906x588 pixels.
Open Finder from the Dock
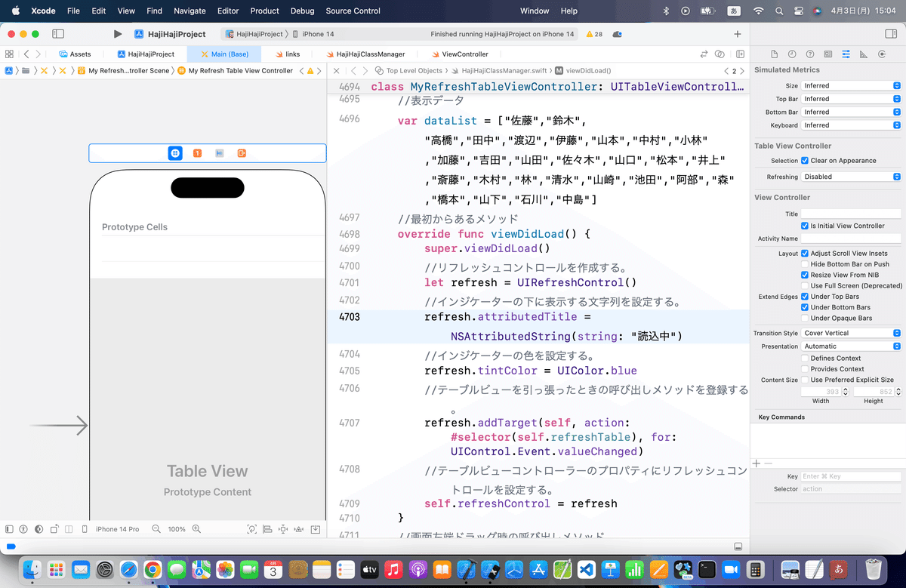pos(32,568)
